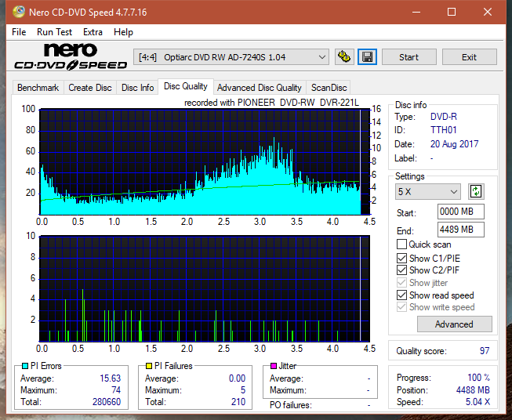Switch to the ScanDisc tab
The image size is (512, 420).
pos(329,88)
